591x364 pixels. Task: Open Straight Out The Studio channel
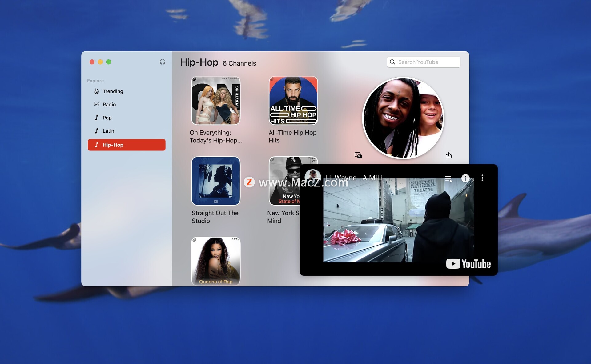(x=216, y=181)
